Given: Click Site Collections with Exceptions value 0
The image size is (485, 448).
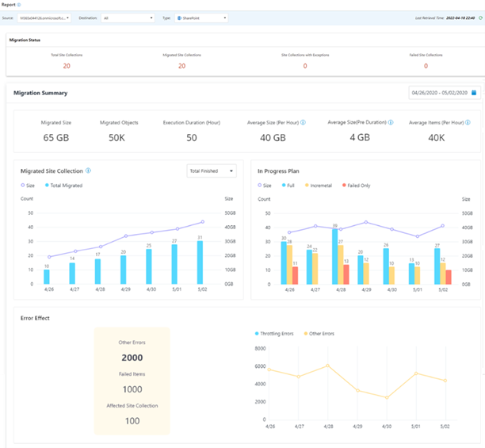Looking at the screenshot, I should 305,66.
